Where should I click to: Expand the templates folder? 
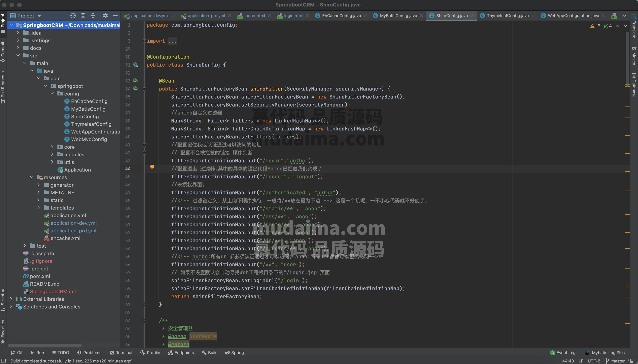pyautogui.click(x=38, y=208)
